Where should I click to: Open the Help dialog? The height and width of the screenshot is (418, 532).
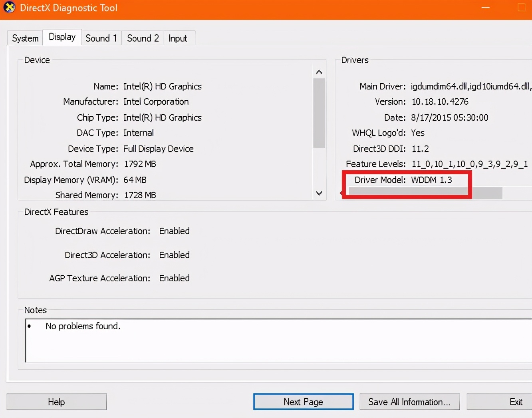[56, 402]
